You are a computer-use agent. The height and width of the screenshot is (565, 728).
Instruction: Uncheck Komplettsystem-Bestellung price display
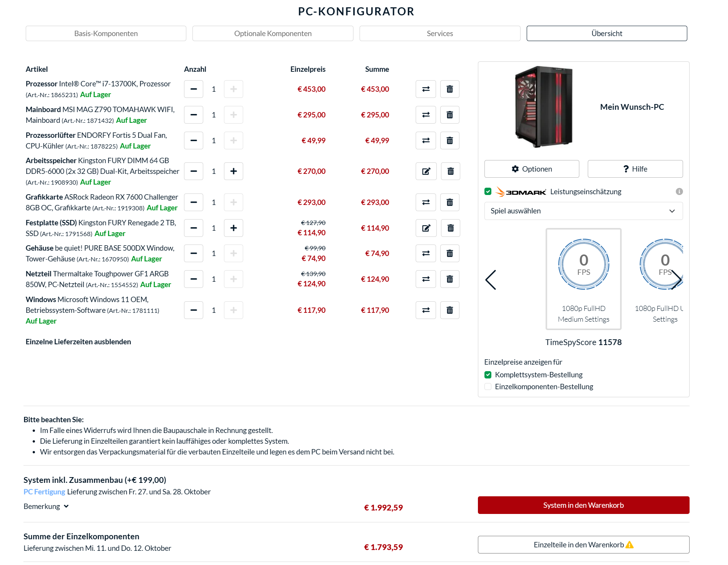[x=488, y=375]
